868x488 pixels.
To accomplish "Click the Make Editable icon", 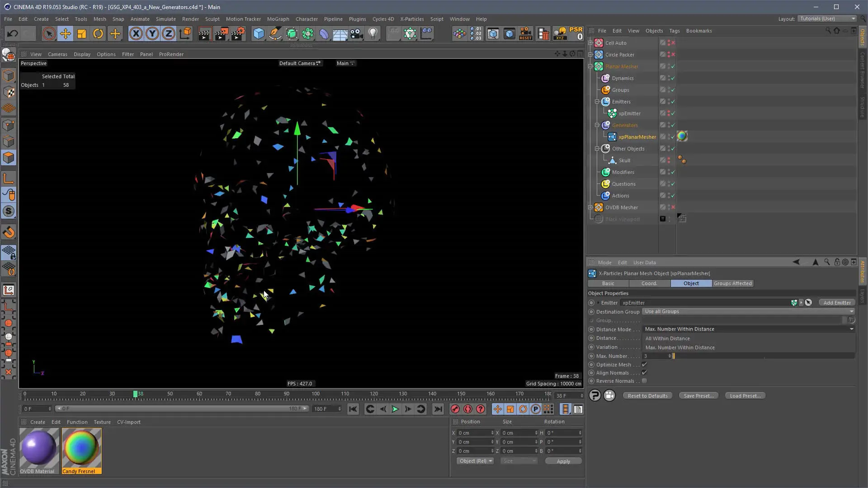I will click(9, 55).
